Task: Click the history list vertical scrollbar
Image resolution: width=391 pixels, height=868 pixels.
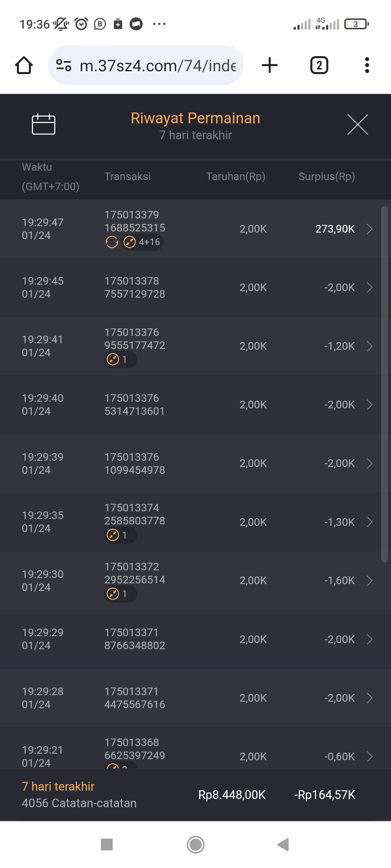Action: (x=384, y=383)
